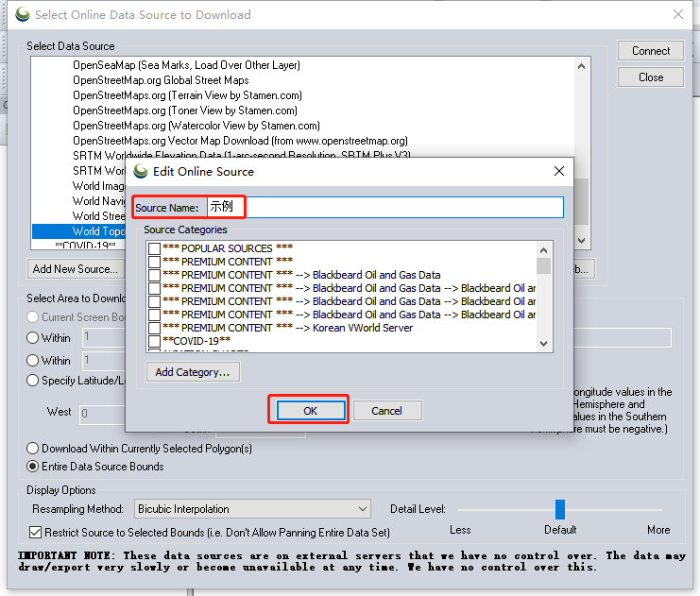The image size is (700, 596).
Task: Select OpenStreetMaps.org Toner View entry
Action: [185, 111]
